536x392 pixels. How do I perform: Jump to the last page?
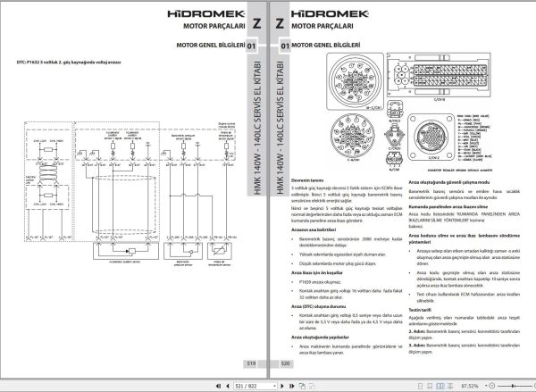[291, 386]
